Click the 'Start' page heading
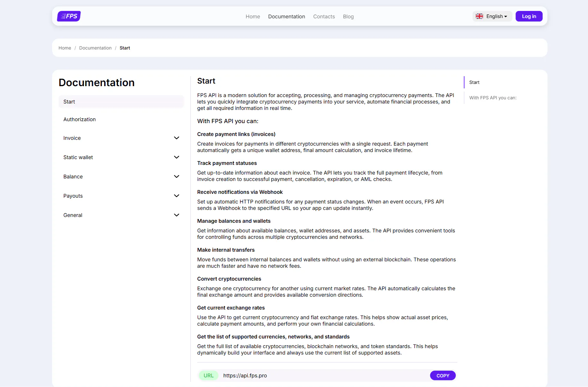Image resolution: width=588 pixels, height=387 pixels. click(206, 81)
